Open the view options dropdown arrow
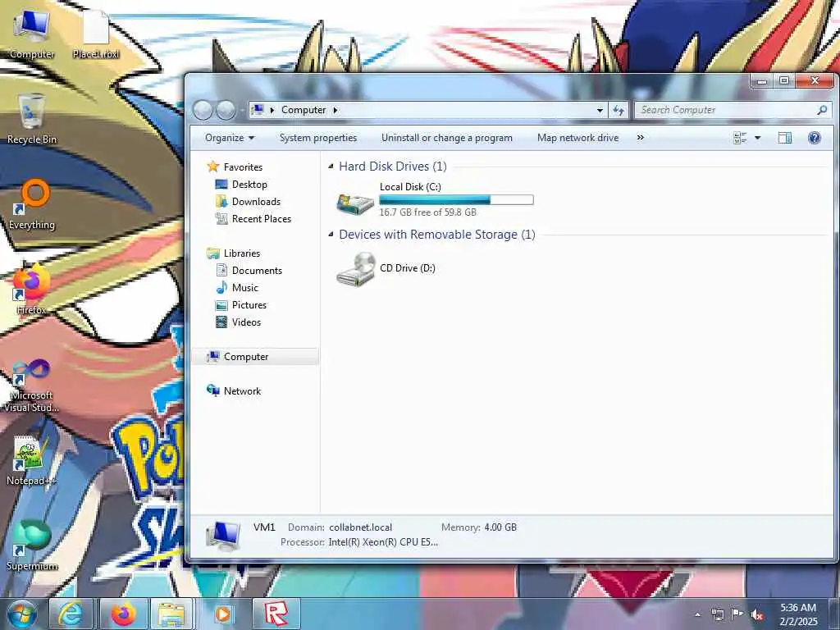The image size is (840, 630). pyautogui.click(x=757, y=138)
